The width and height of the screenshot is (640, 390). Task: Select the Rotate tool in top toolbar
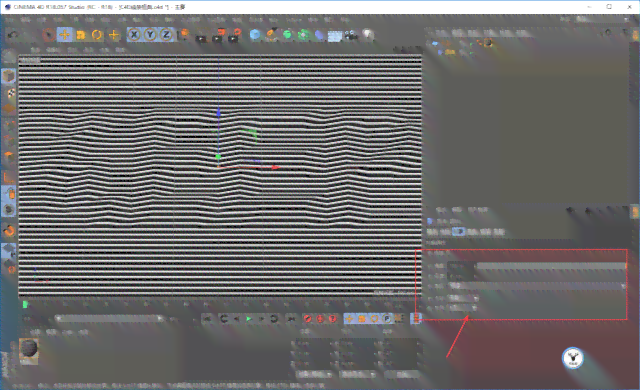coord(97,35)
